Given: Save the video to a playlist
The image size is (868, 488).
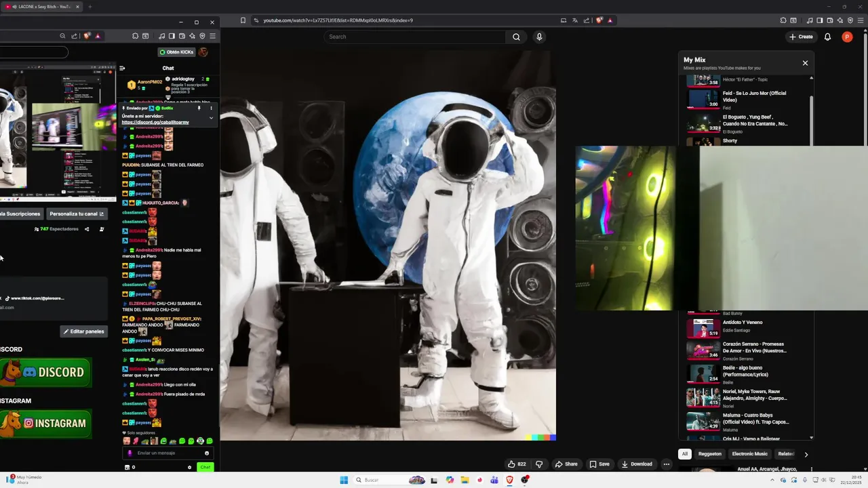Looking at the screenshot, I should coord(599,464).
